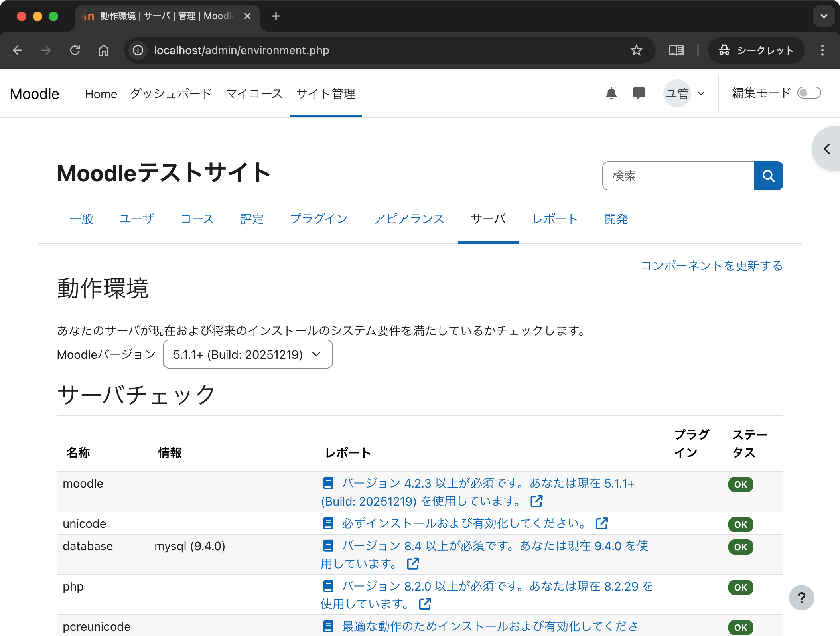Open the messaging speech bubble icon
The width and height of the screenshot is (840, 636).
[x=639, y=93]
